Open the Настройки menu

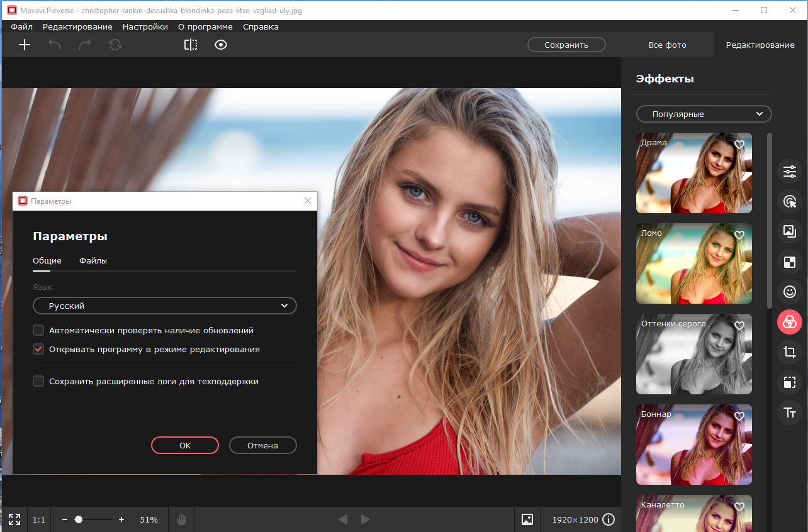pos(145,27)
